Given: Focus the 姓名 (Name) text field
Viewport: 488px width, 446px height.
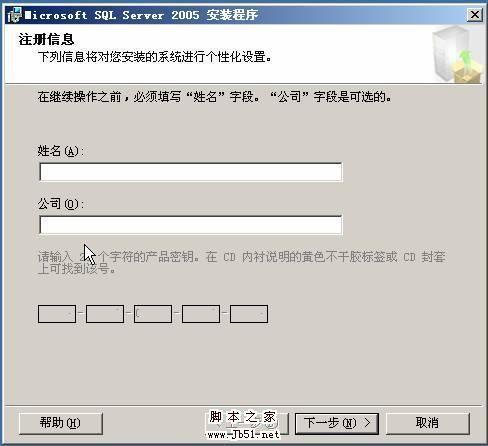Looking at the screenshot, I should (x=191, y=172).
